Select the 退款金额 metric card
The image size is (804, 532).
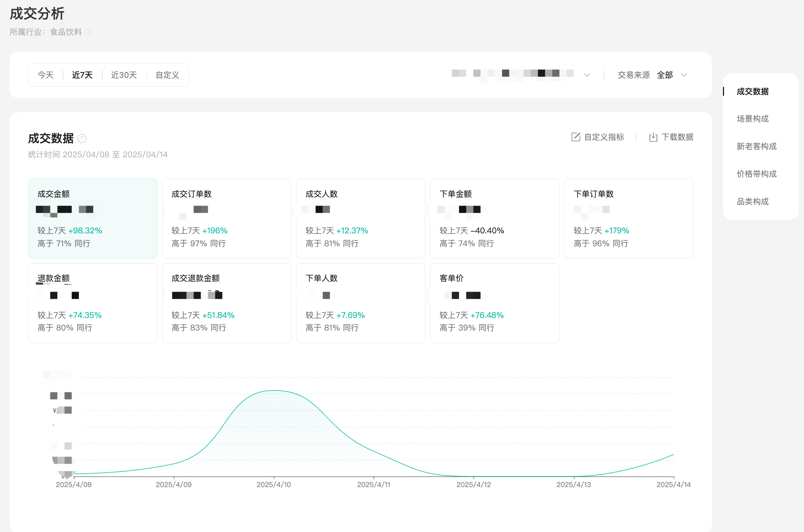click(93, 303)
